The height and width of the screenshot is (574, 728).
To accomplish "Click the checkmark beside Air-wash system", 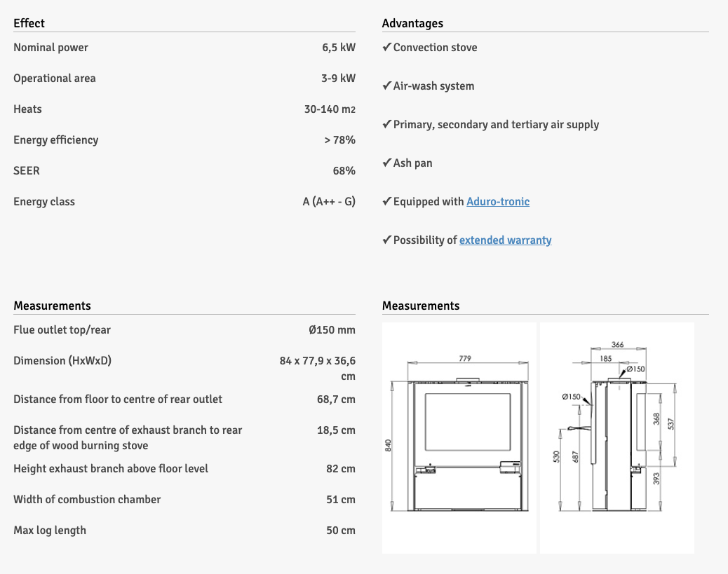I will coord(386,86).
